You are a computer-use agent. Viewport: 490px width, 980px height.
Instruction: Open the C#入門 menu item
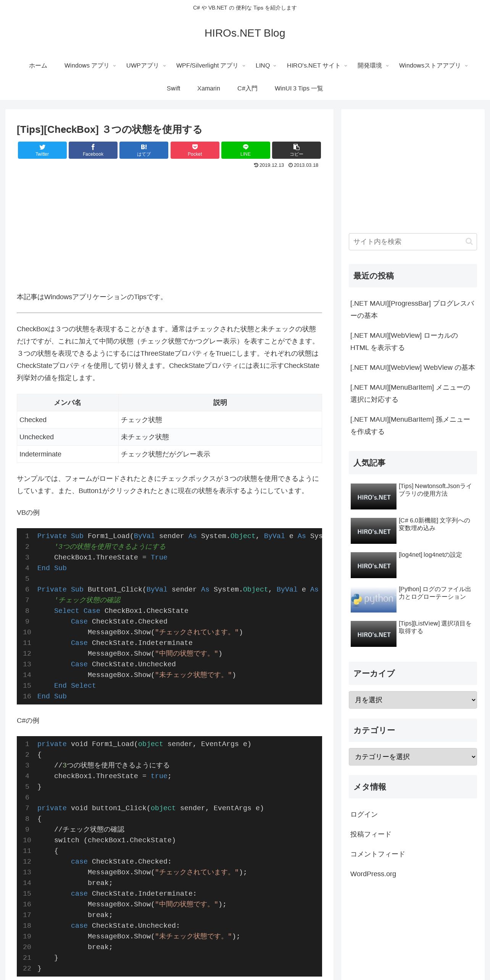(x=247, y=89)
